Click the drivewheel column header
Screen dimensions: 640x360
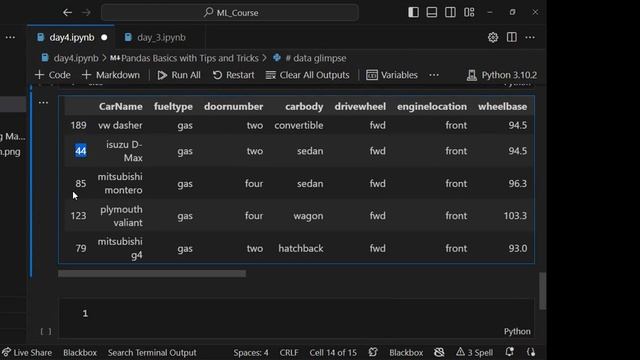click(360, 107)
